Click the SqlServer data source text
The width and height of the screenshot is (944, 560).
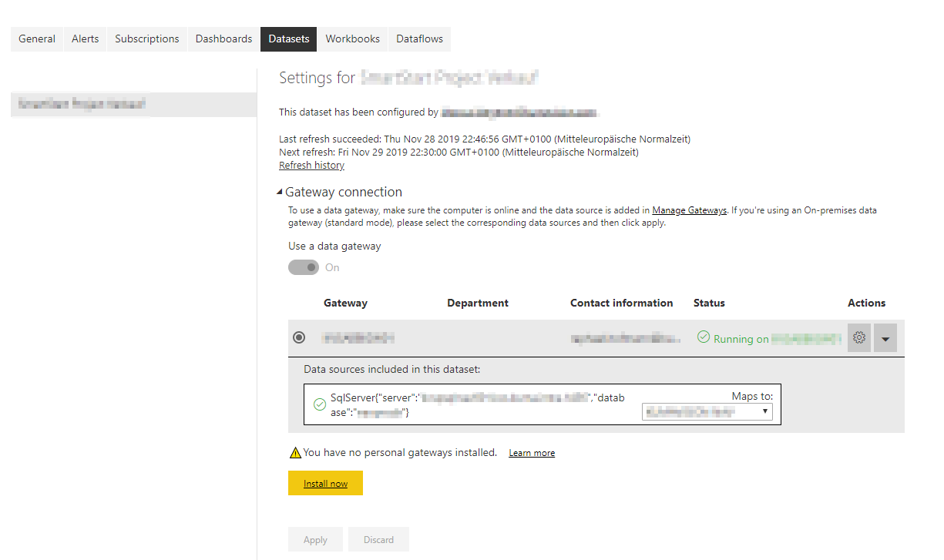point(478,405)
